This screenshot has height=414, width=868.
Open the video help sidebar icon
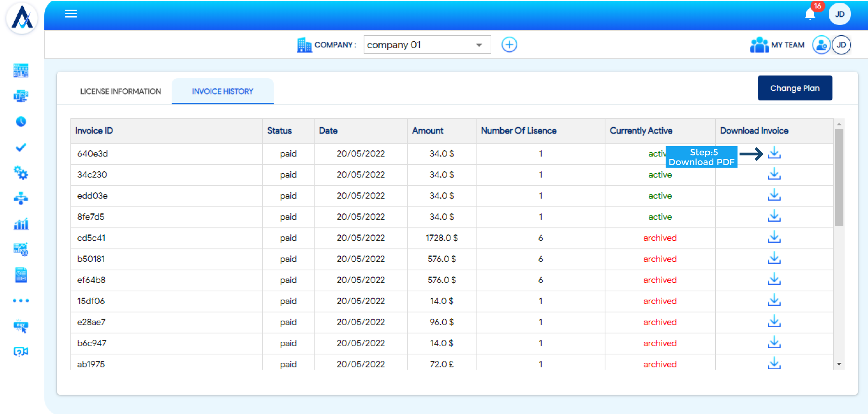(x=21, y=352)
